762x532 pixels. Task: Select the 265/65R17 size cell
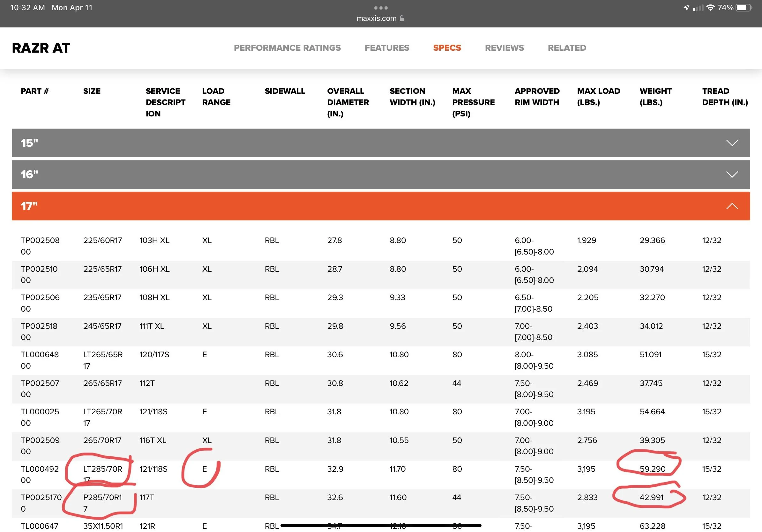[102, 383]
